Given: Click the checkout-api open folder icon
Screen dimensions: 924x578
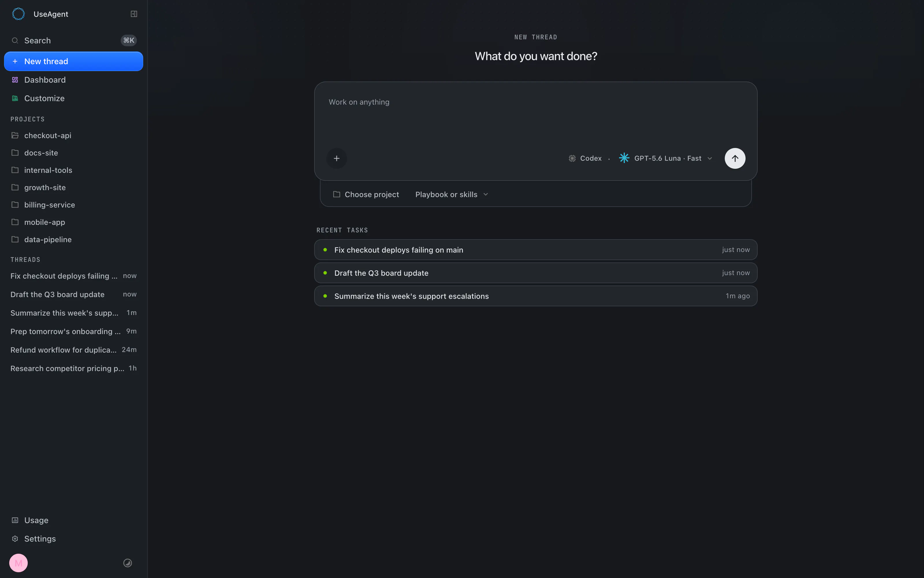Looking at the screenshot, I should click(15, 135).
